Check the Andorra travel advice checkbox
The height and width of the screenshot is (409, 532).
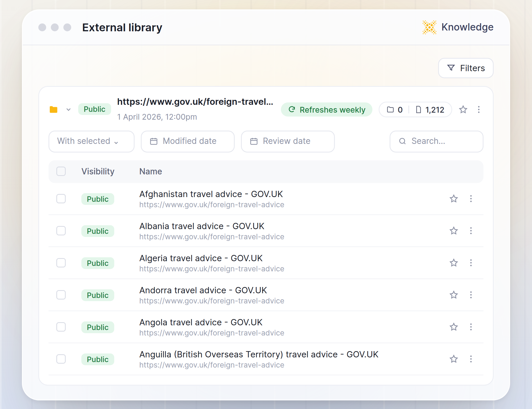point(61,295)
